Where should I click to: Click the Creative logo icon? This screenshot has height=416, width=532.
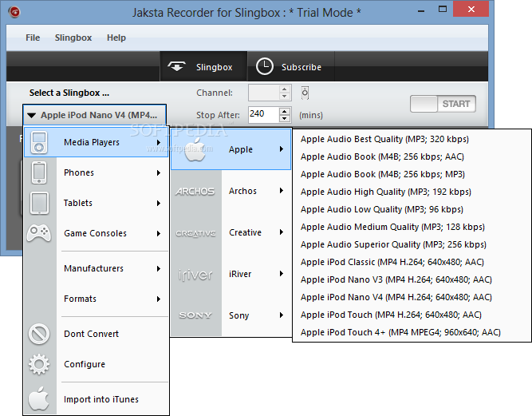point(195,233)
